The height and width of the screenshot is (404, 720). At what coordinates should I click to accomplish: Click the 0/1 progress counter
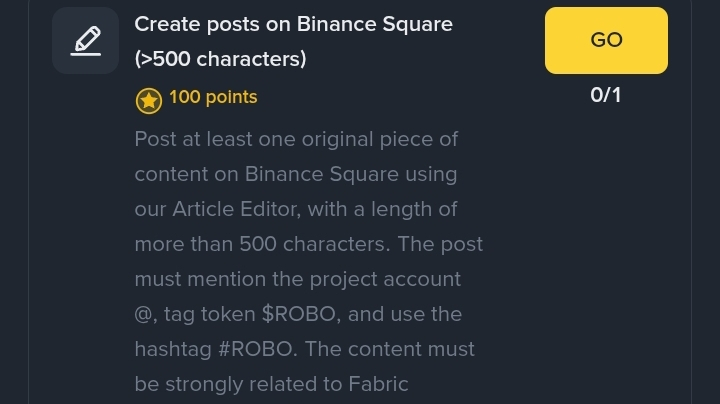click(x=606, y=95)
